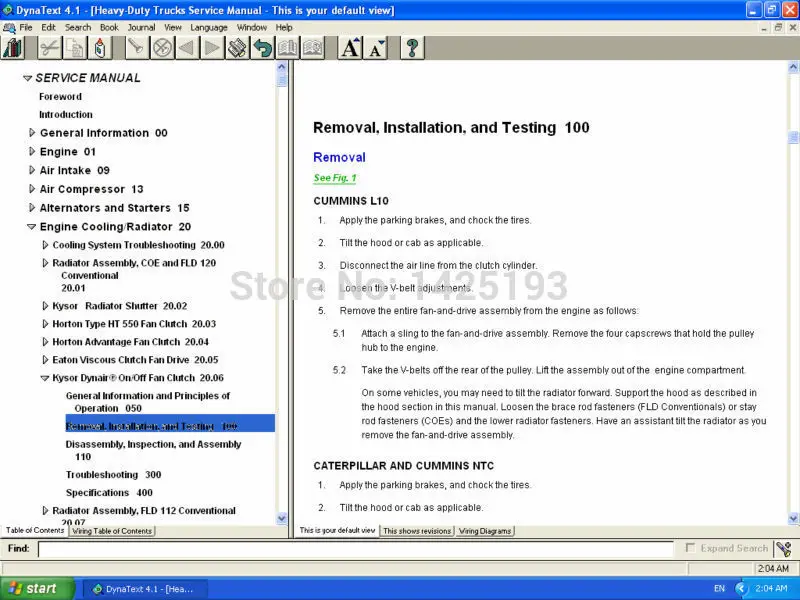Open the Wiring Diagrams tab

[485, 531]
